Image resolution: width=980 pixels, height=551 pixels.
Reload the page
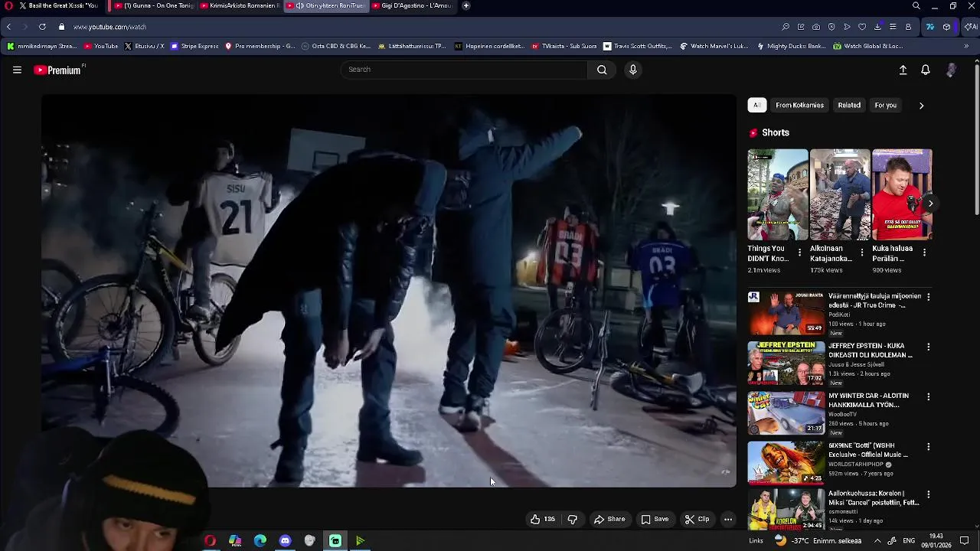click(x=42, y=27)
